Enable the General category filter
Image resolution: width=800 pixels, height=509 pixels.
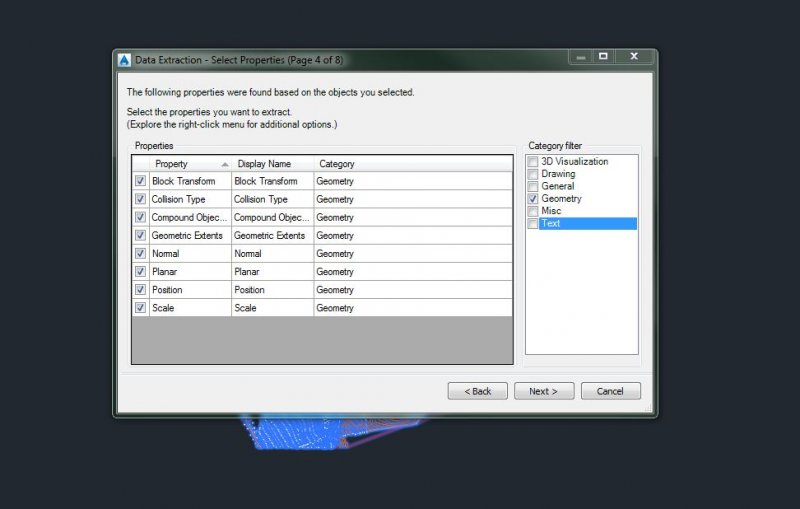pyautogui.click(x=533, y=186)
